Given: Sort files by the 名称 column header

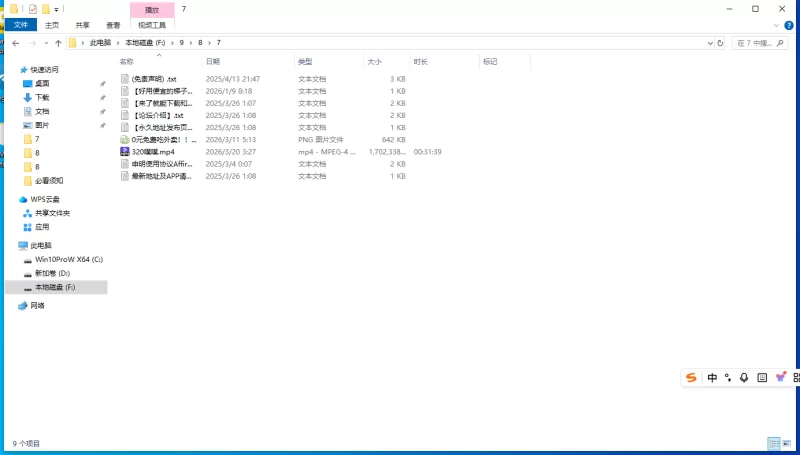Looking at the screenshot, I should pyautogui.click(x=127, y=62).
